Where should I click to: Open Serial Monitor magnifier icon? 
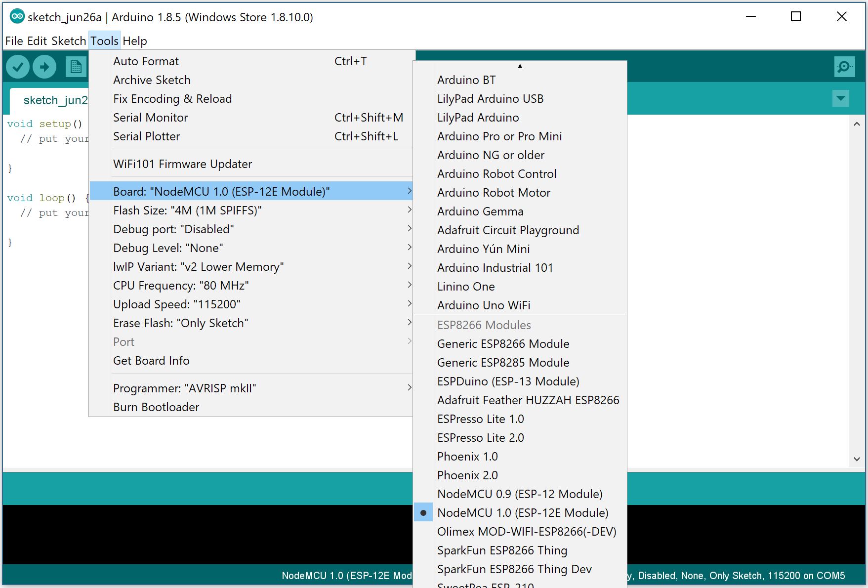pos(844,67)
